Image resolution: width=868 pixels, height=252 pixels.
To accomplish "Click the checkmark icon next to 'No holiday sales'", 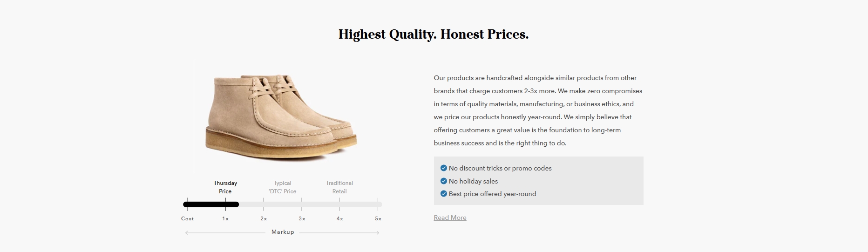I will (x=444, y=181).
